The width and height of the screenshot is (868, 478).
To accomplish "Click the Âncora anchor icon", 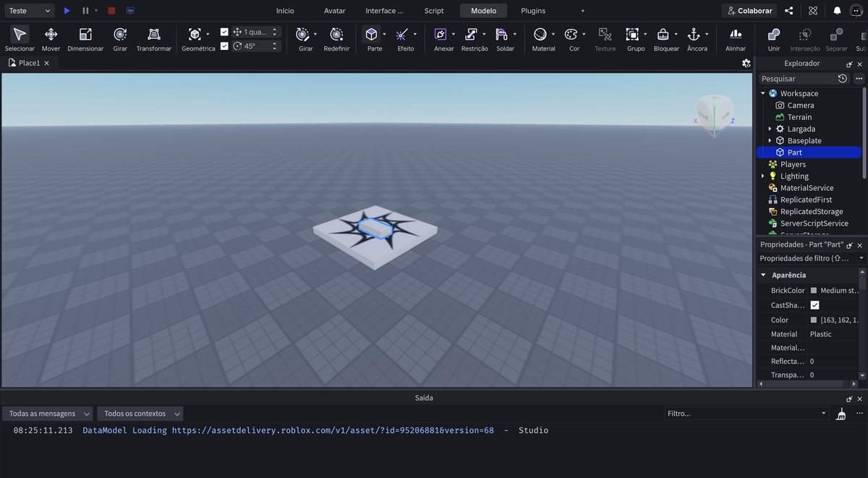I will (694, 34).
